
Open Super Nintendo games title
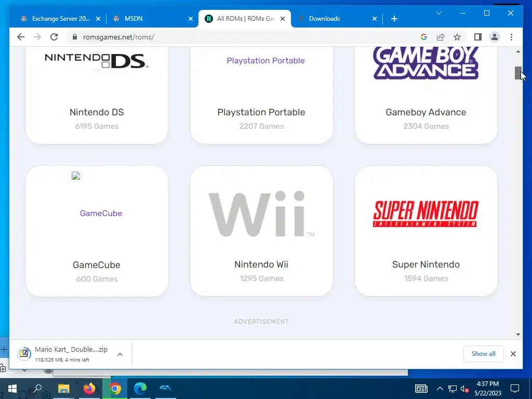(x=426, y=264)
